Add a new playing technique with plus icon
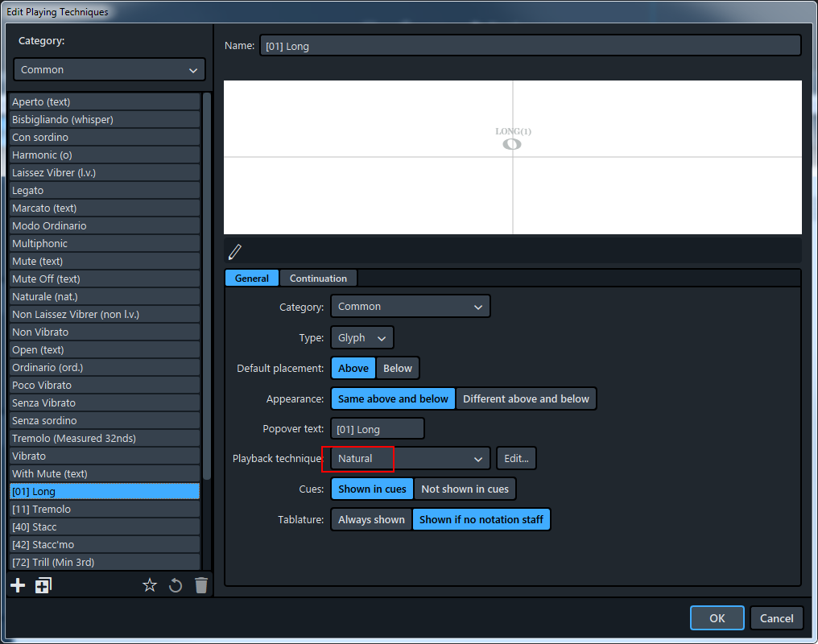 18,585
